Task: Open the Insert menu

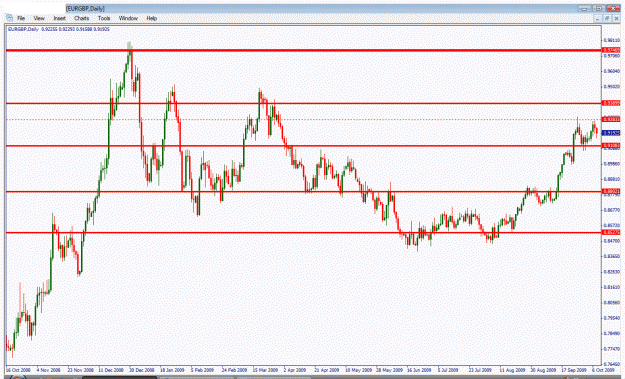Action: pos(59,18)
